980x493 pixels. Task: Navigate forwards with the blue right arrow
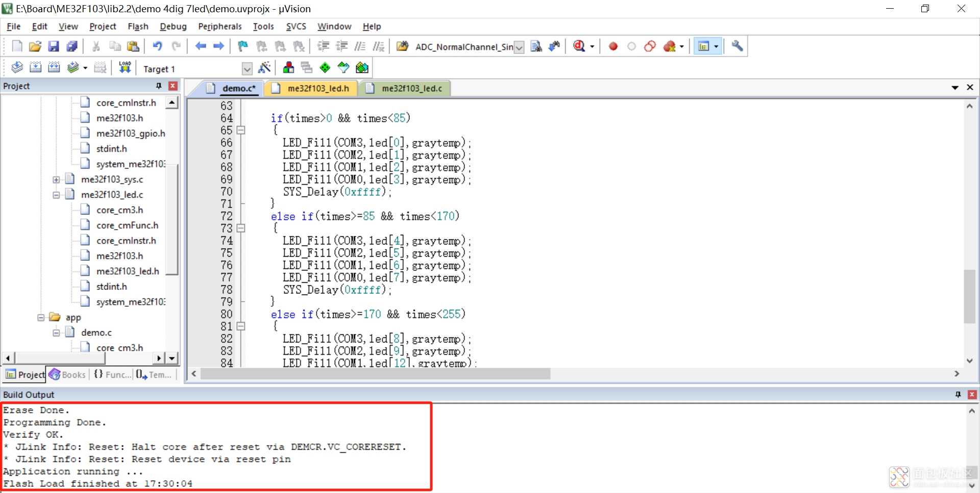(x=219, y=46)
